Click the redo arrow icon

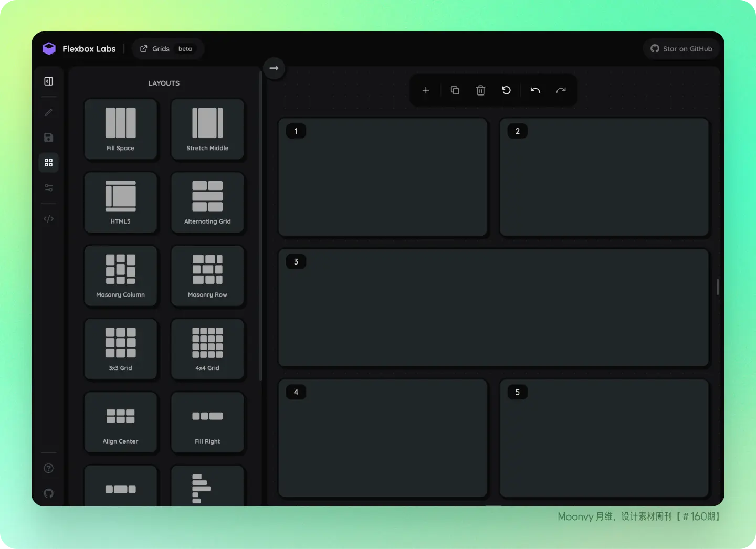(561, 90)
